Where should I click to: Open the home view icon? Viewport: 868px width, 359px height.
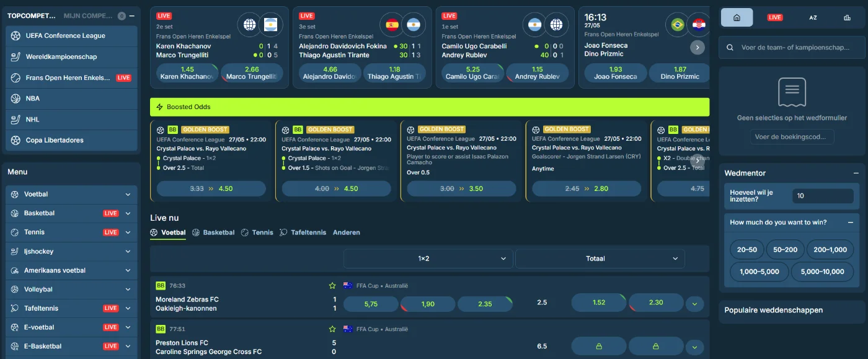coord(737,17)
